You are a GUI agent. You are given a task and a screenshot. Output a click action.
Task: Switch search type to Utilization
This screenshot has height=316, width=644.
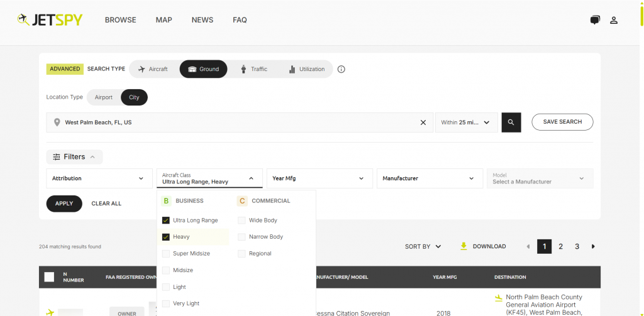coord(306,69)
